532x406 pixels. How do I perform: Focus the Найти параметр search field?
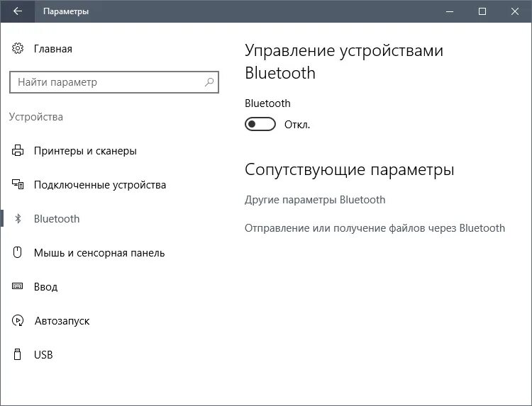tap(114, 82)
